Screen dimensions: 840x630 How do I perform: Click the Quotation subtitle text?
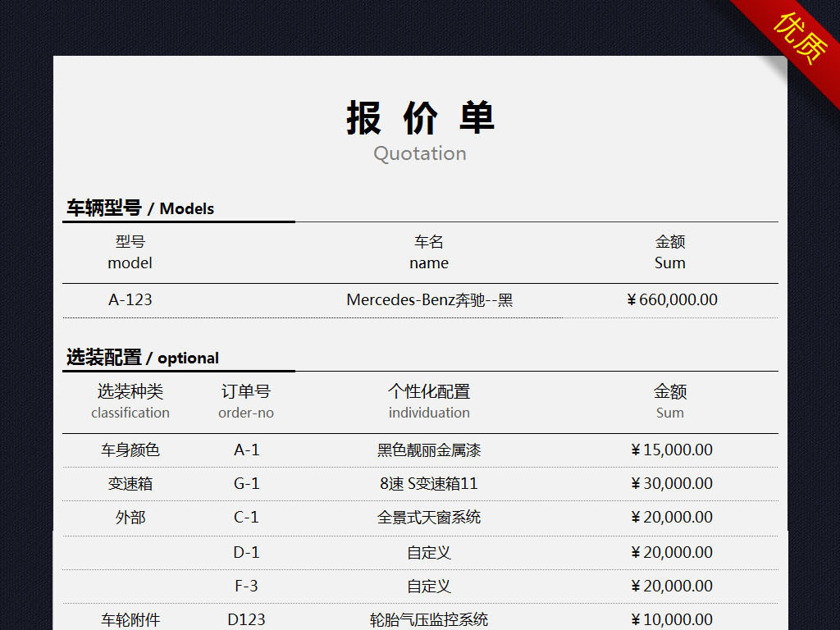click(x=420, y=153)
